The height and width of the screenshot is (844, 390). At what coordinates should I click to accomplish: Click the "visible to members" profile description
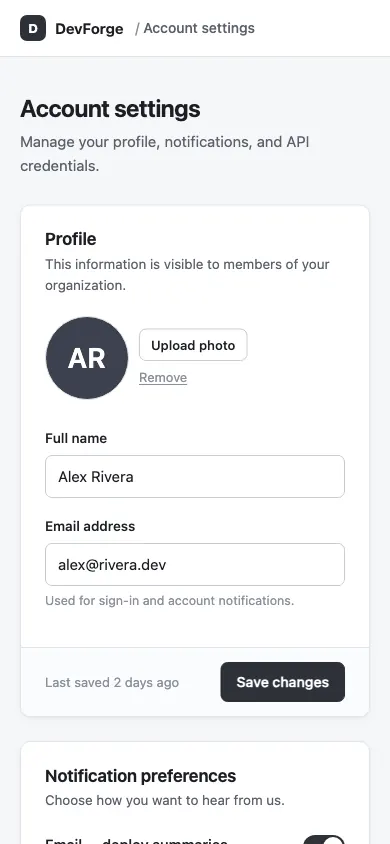187,275
